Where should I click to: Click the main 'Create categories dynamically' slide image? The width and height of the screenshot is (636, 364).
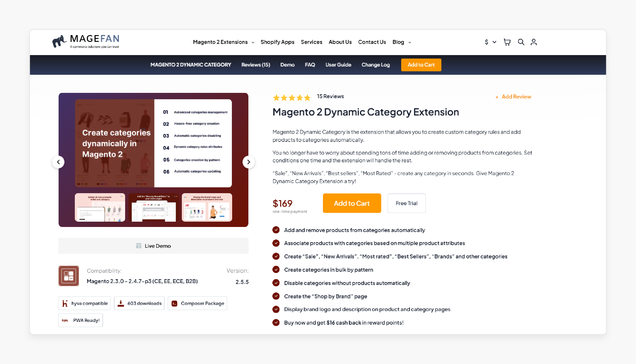click(153, 143)
